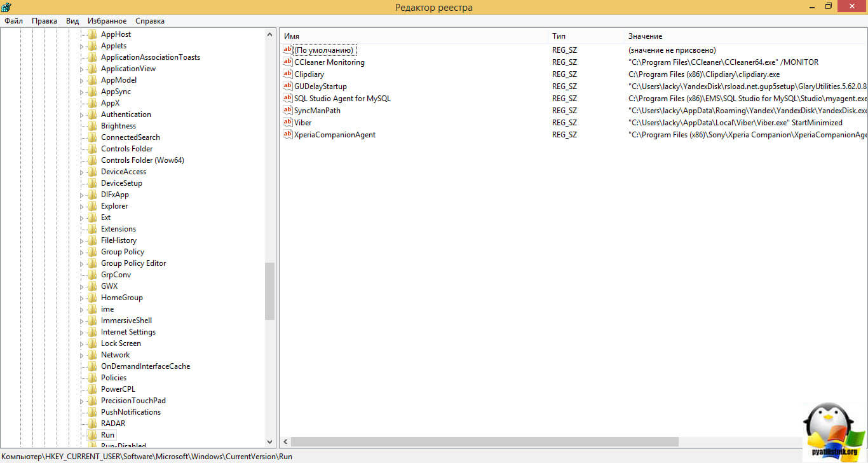Expand the Internet Settings key

(x=81, y=333)
